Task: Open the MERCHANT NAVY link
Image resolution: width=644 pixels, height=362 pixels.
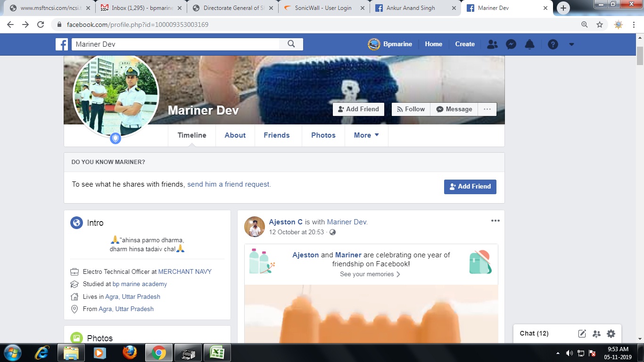Action: tap(185, 271)
